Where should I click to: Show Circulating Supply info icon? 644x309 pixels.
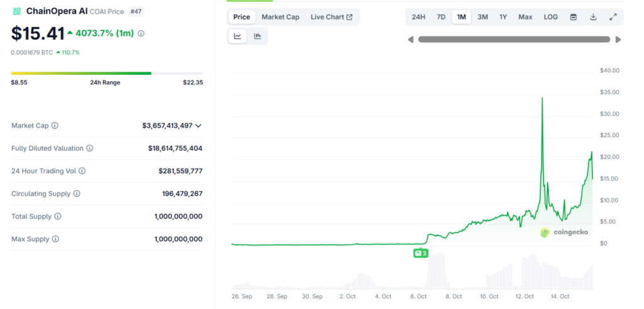coord(77,194)
